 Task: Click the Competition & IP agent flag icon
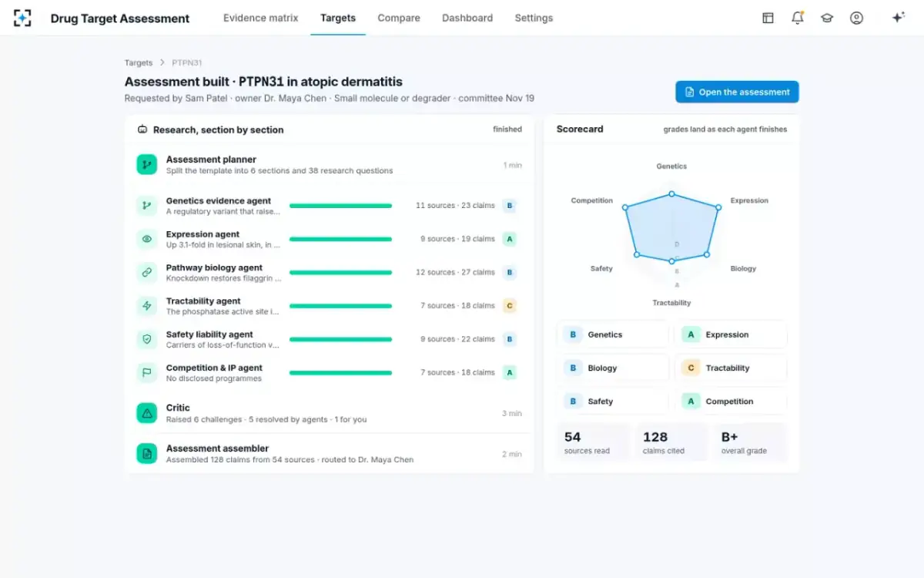tap(146, 372)
